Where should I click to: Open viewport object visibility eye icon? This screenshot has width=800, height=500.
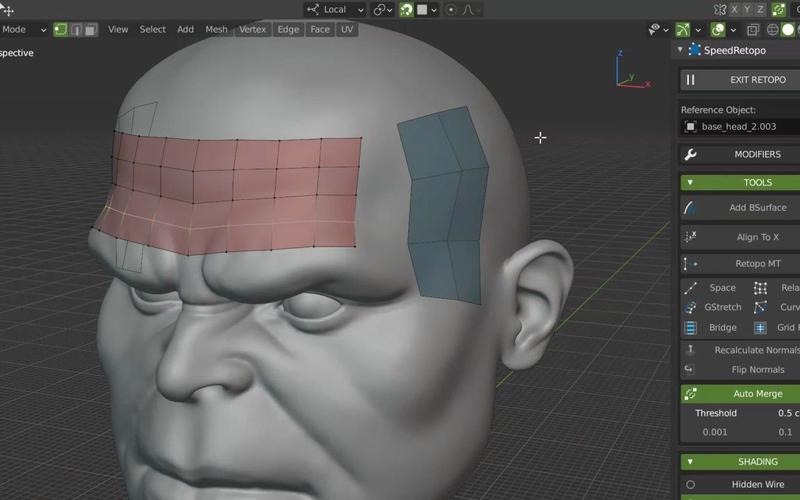(655, 30)
